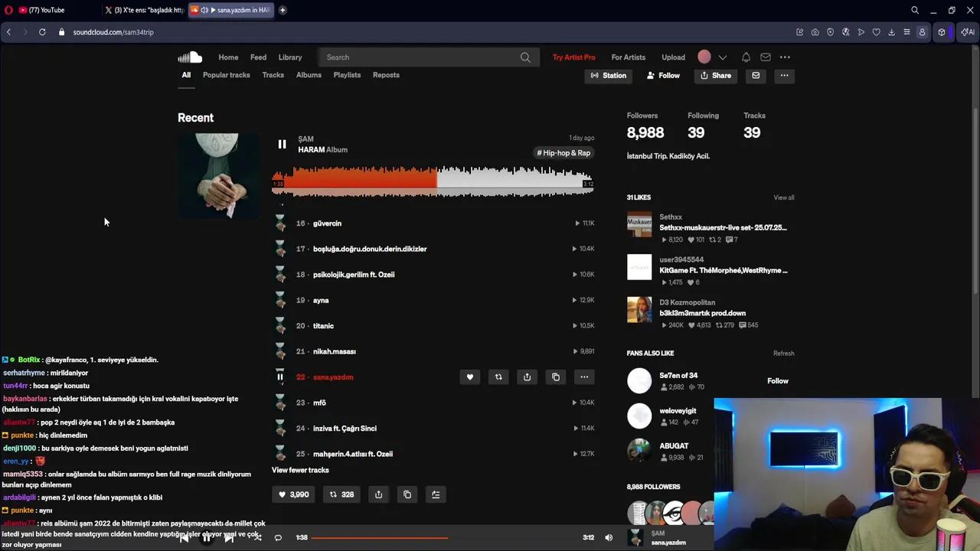Open the Reposts tab
980x551 pixels.
tap(386, 75)
